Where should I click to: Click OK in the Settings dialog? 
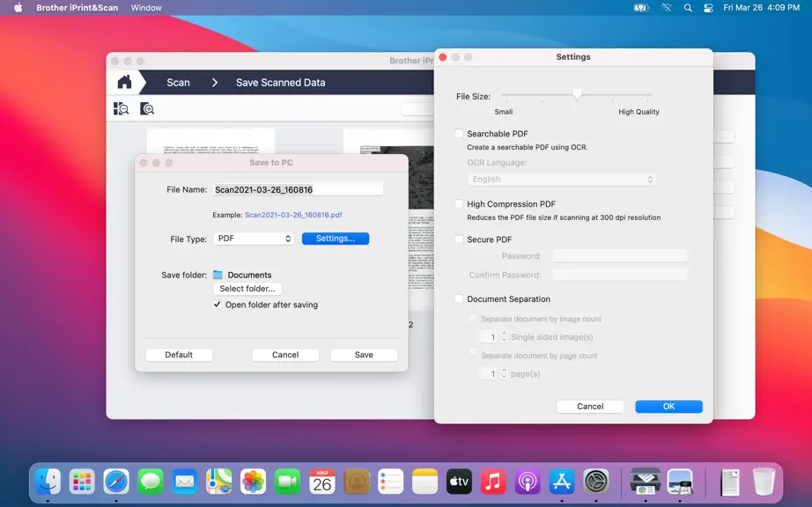(669, 407)
